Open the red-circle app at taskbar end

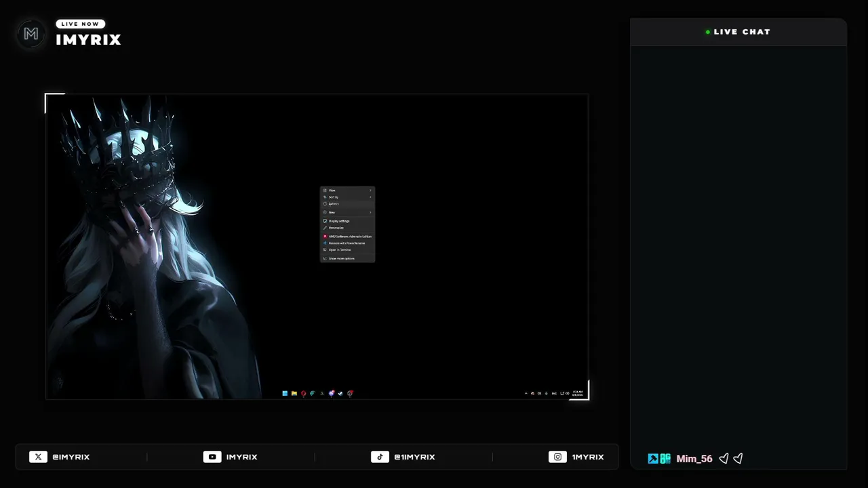tap(350, 393)
